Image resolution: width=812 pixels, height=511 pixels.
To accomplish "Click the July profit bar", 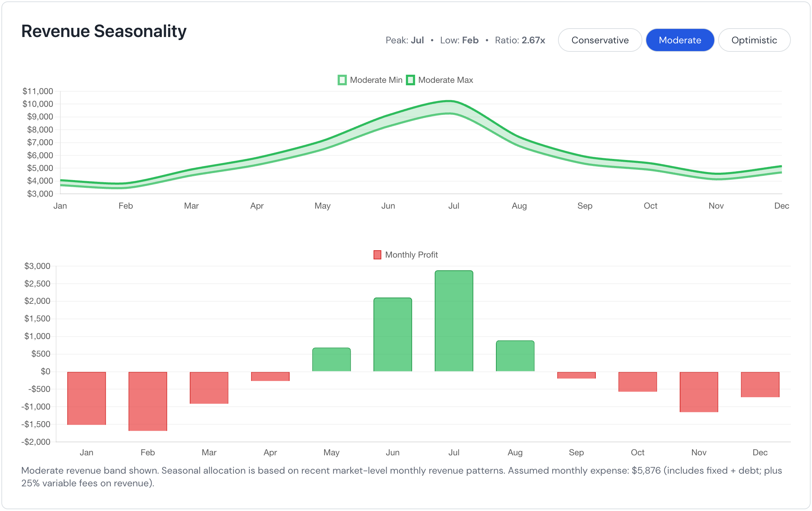I will [x=454, y=321].
